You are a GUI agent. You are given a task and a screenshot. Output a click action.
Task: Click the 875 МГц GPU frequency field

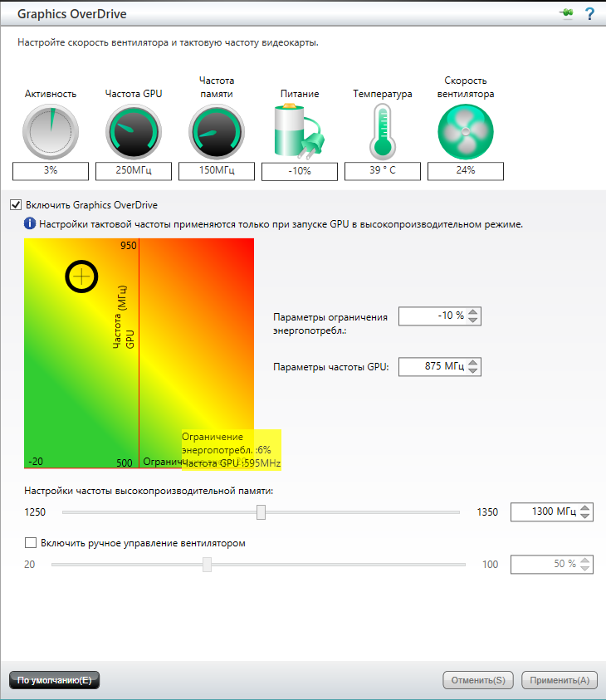[439, 366]
